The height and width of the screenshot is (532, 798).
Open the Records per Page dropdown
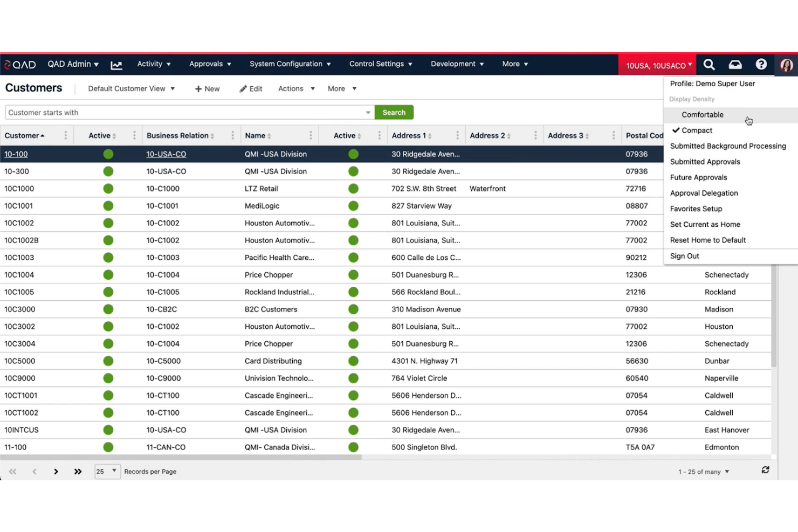click(107, 471)
